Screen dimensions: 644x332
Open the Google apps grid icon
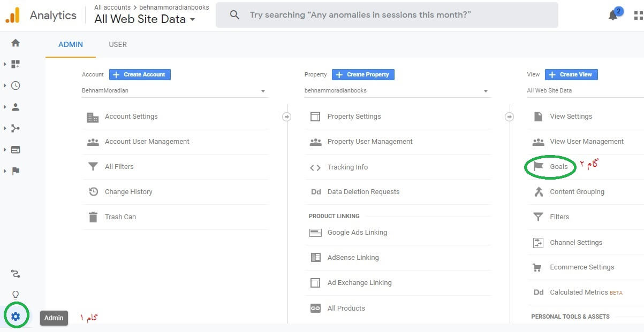(638, 15)
